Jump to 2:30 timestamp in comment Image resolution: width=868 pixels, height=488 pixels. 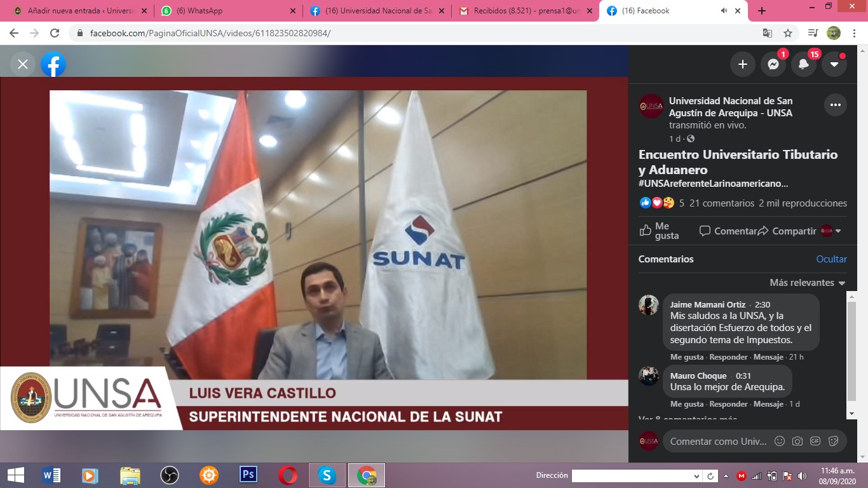tap(762, 304)
